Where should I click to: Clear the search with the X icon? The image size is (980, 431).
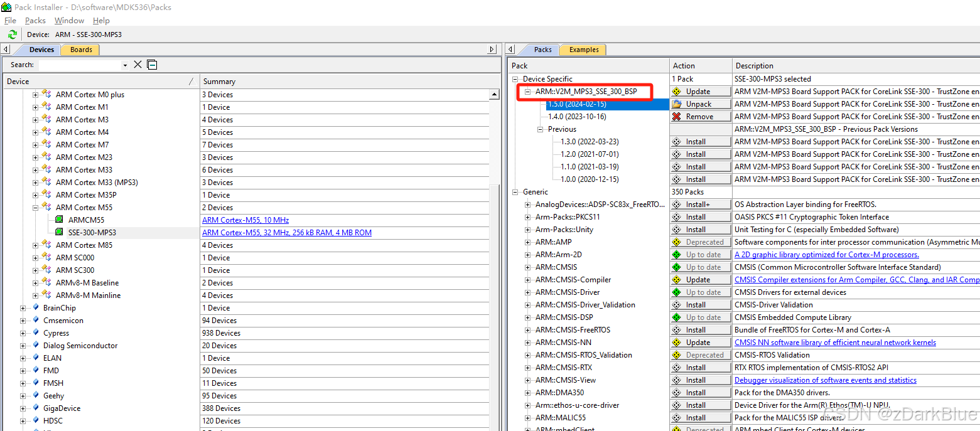pos(137,65)
